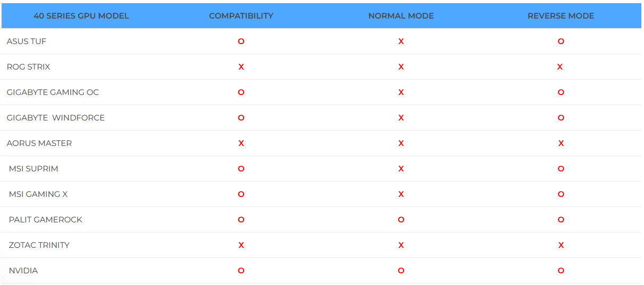The height and width of the screenshot is (285, 644).
Task: Click the ZOTAC TRINITY model name
Action: (39, 245)
